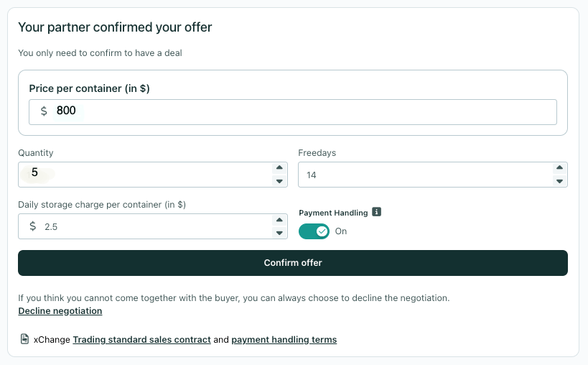Click the dollar sign in storage charge field
The height and width of the screenshot is (365, 588).
click(x=32, y=226)
